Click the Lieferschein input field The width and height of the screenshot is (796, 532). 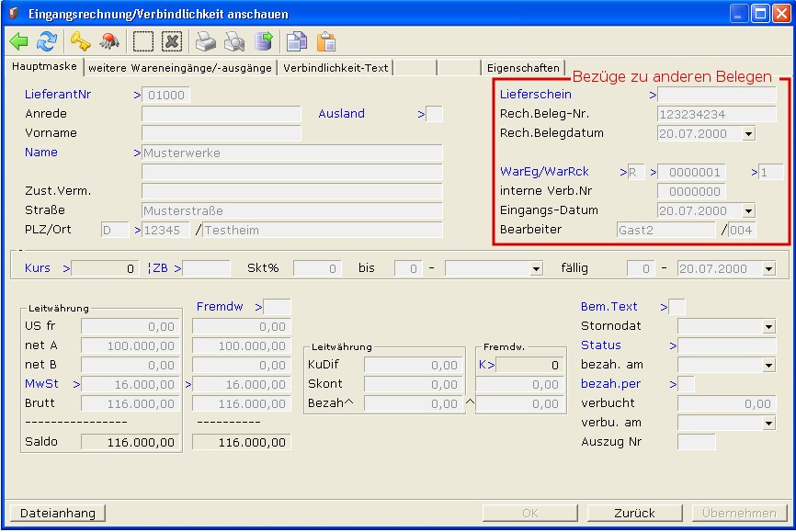717,95
